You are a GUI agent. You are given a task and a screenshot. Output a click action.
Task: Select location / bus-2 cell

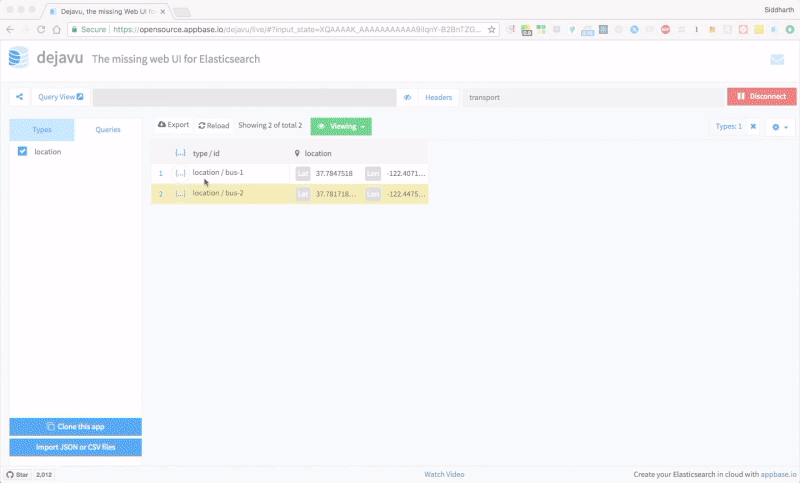[x=218, y=193]
